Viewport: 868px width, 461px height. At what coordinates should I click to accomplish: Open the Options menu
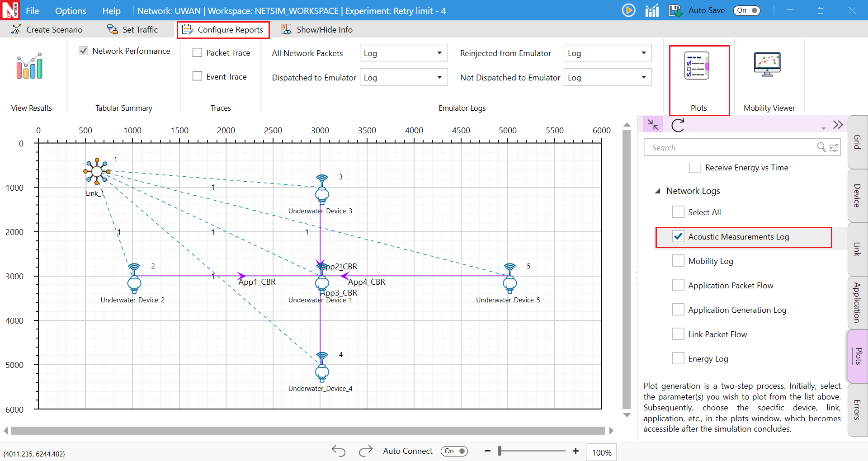(70, 11)
